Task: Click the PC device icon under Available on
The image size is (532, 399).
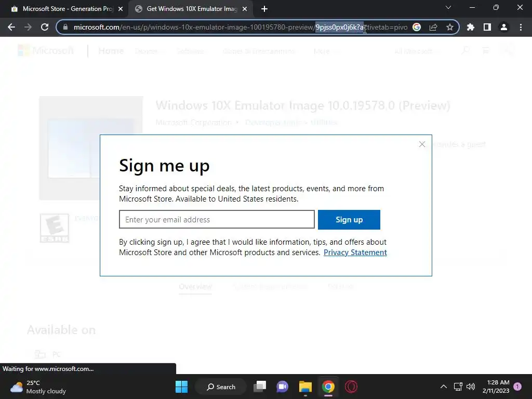Action: click(x=40, y=354)
